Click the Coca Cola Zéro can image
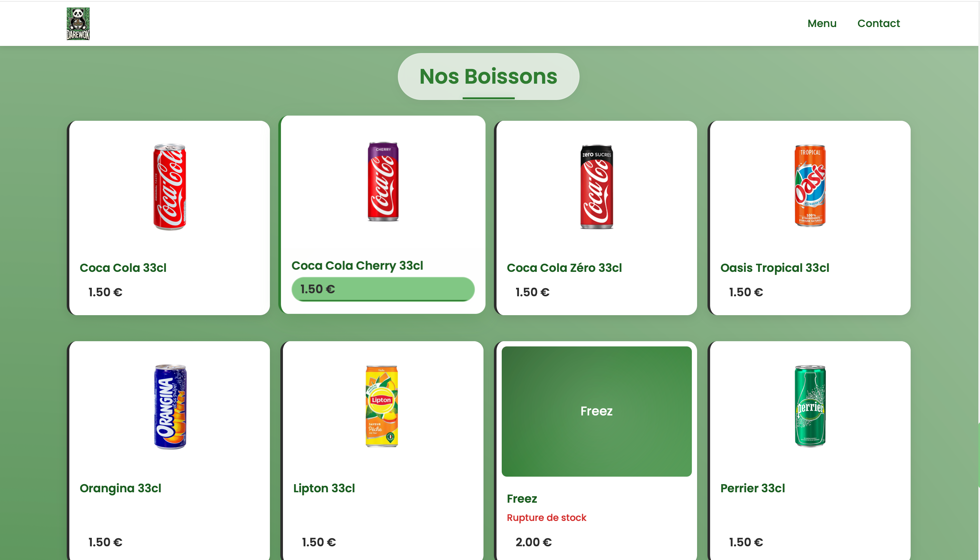Viewport: 980px width, 560px height. click(596, 187)
